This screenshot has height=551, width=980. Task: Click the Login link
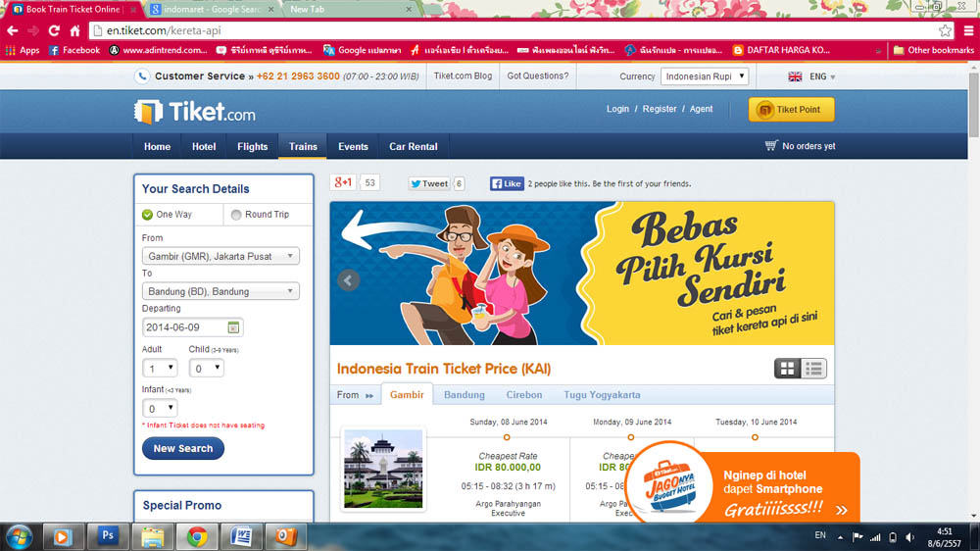point(617,109)
